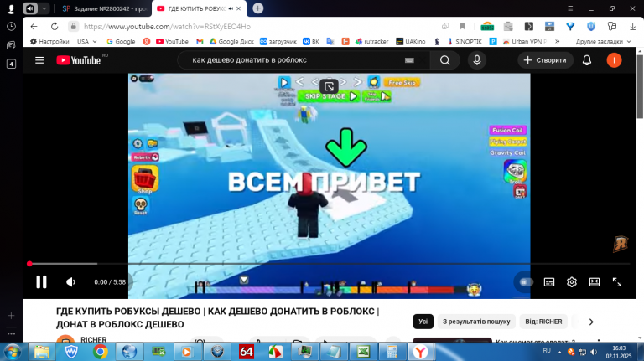This screenshot has height=361, width=644.
Task: Open the browser main menu lines icon
Action: [570, 8]
